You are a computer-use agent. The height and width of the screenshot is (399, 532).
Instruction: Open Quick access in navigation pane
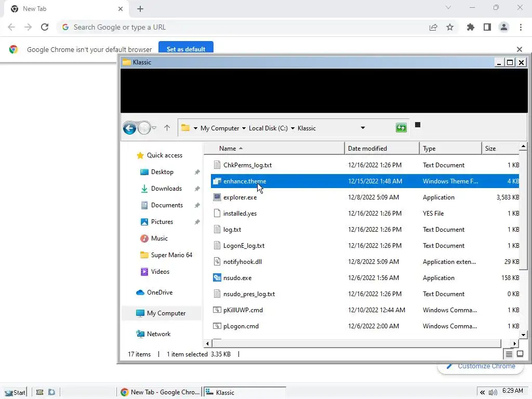point(164,155)
